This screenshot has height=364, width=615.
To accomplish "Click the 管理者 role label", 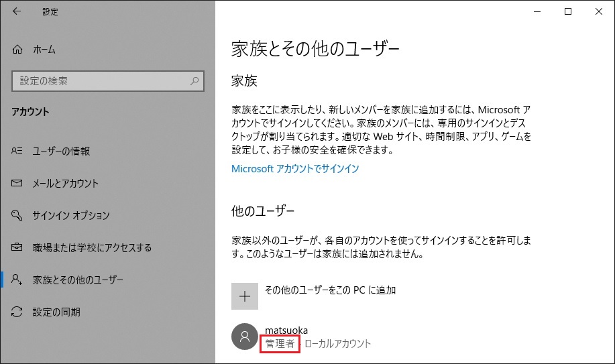I will (280, 344).
